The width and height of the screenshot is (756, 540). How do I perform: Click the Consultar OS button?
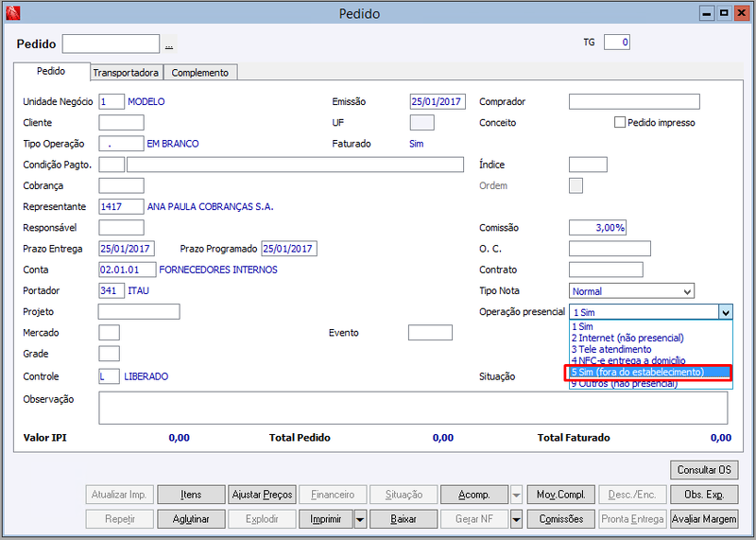(704, 470)
